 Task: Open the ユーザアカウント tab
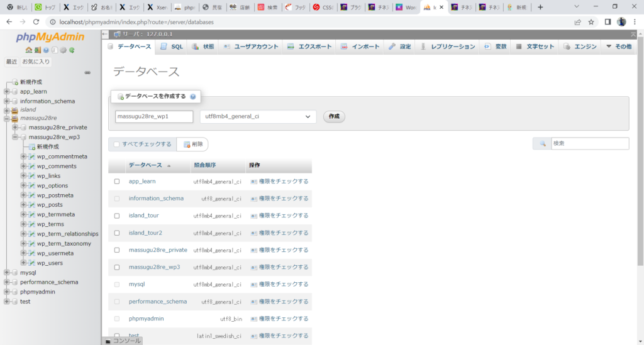251,47
